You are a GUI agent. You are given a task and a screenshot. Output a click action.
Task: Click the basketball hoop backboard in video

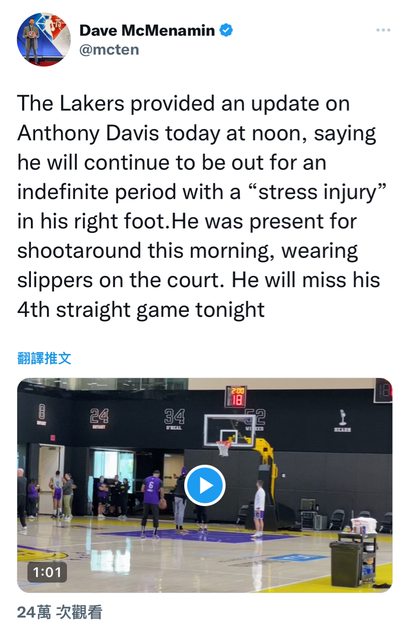point(230,431)
